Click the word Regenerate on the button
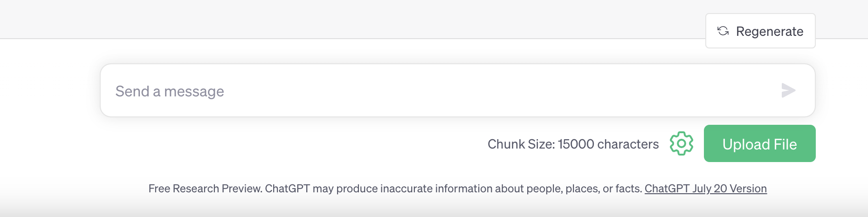The width and height of the screenshot is (868, 217). pos(769,31)
